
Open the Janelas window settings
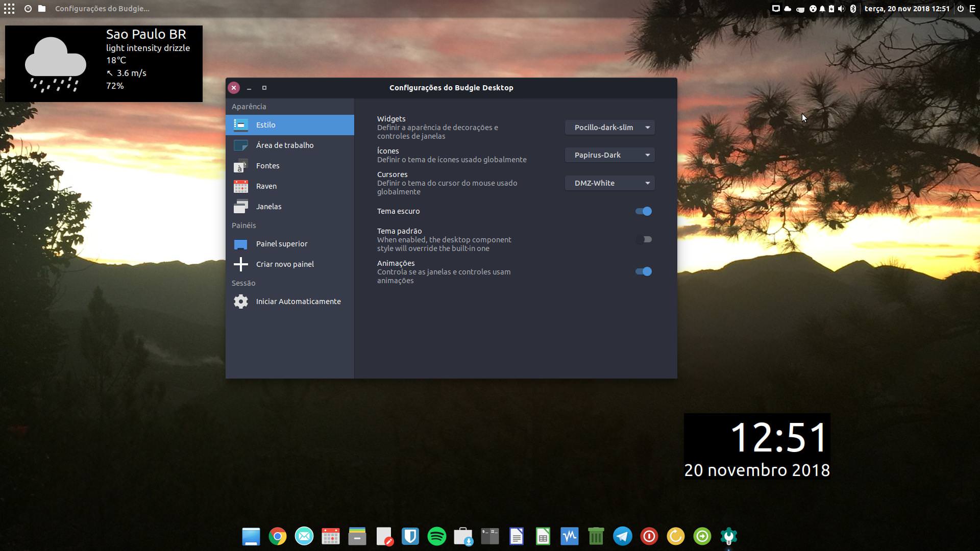(268, 207)
